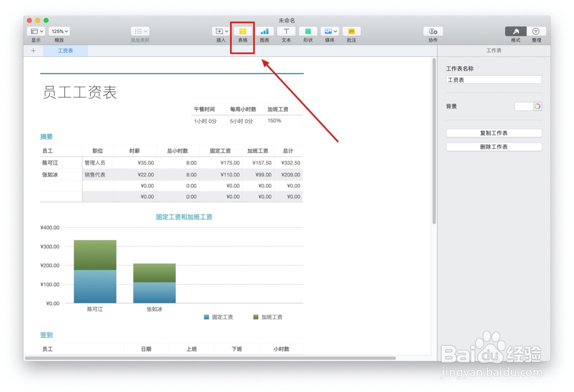Click the 固定工资和加班工资 chart title

(184, 217)
